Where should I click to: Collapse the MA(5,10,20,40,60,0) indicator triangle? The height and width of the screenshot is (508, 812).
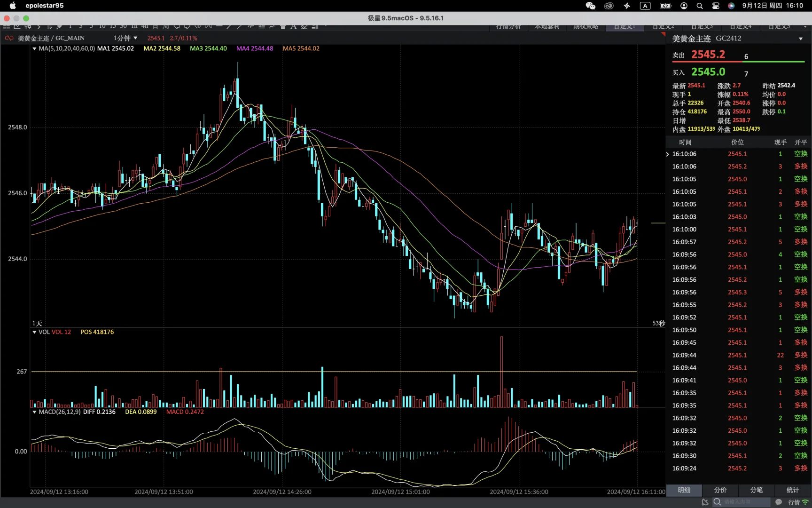pos(34,48)
